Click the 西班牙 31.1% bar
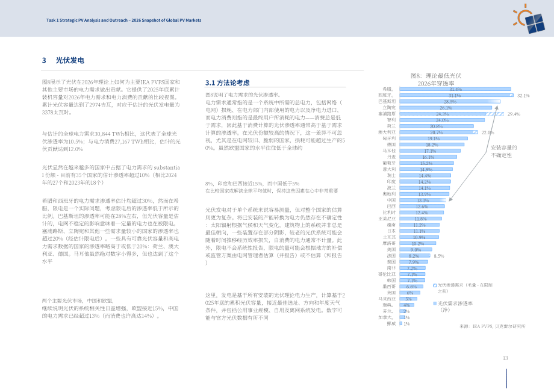Viewport: 554px width, 392px height. (455, 95)
